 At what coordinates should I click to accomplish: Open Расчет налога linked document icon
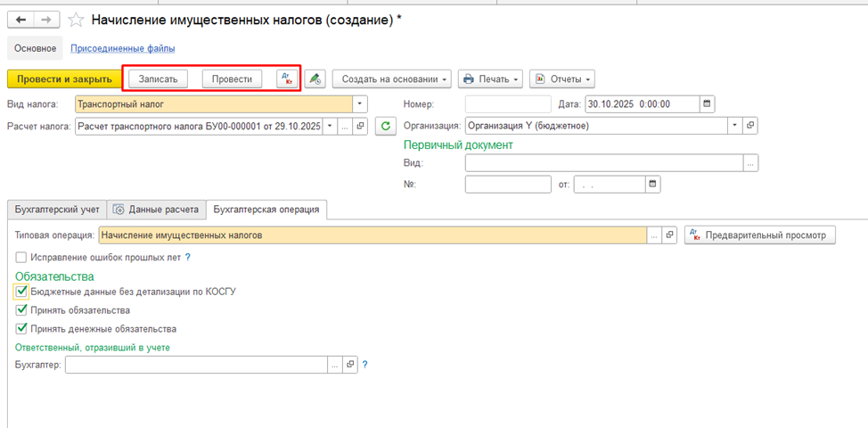[360, 127]
